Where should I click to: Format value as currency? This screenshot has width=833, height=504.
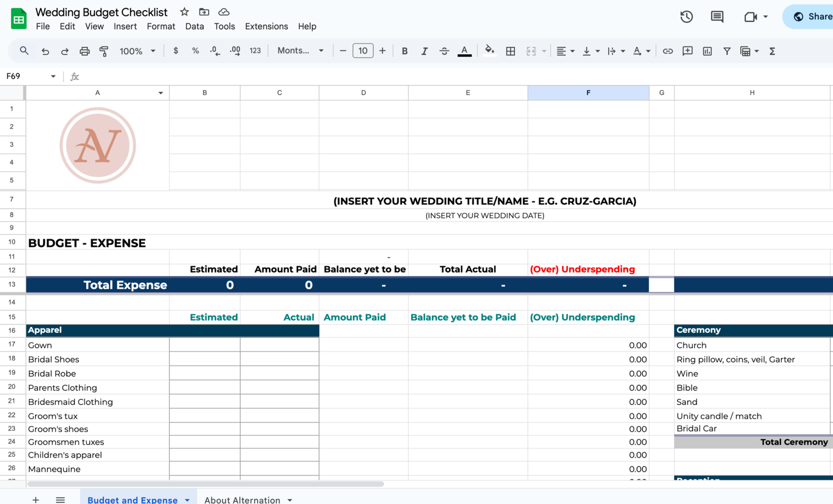[176, 51]
